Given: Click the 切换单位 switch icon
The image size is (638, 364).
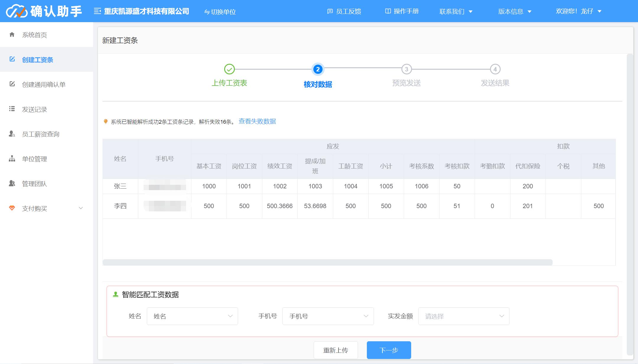Looking at the screenshot, I should [205, 12].
